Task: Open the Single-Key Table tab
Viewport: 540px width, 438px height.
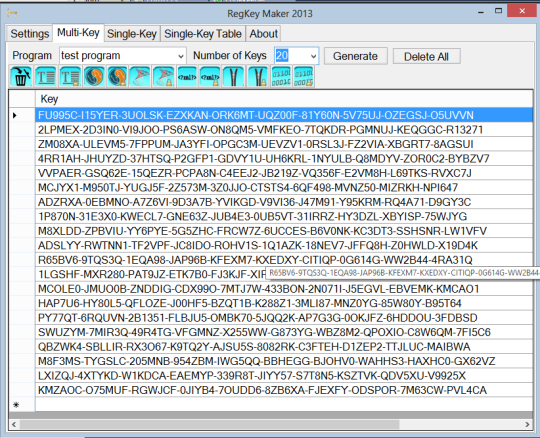Action: 203,34
